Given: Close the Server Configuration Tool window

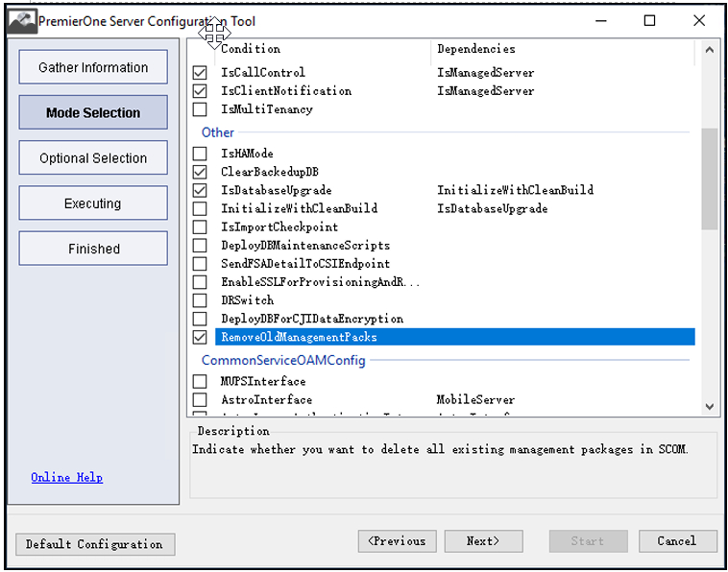Looking at the screenshot, I should (698, 20).
